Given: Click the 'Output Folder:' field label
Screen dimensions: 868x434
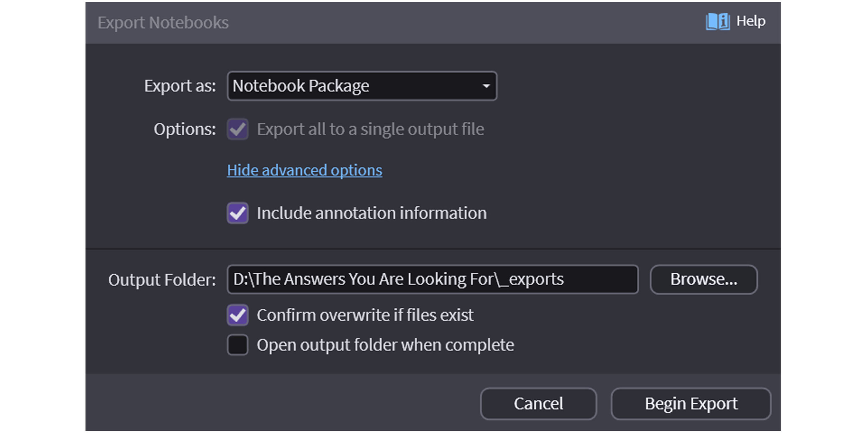Looking at the screenshot, I should (162, 280).
